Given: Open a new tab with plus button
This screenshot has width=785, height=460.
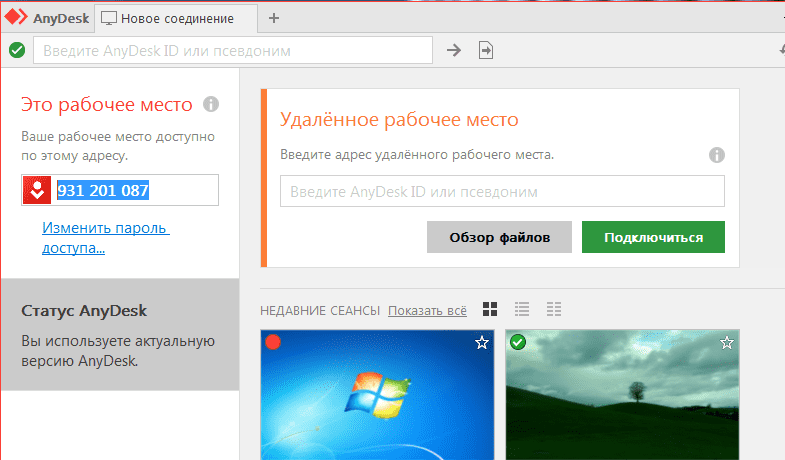Looking at the screenshot, I should [x=274, y=19].
